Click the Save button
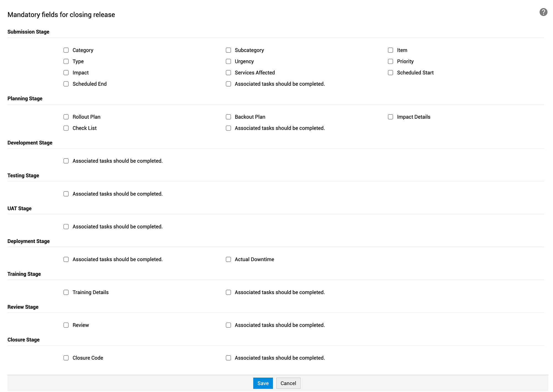This screenshot has width=553, height=392. click(x=263, y=383)
